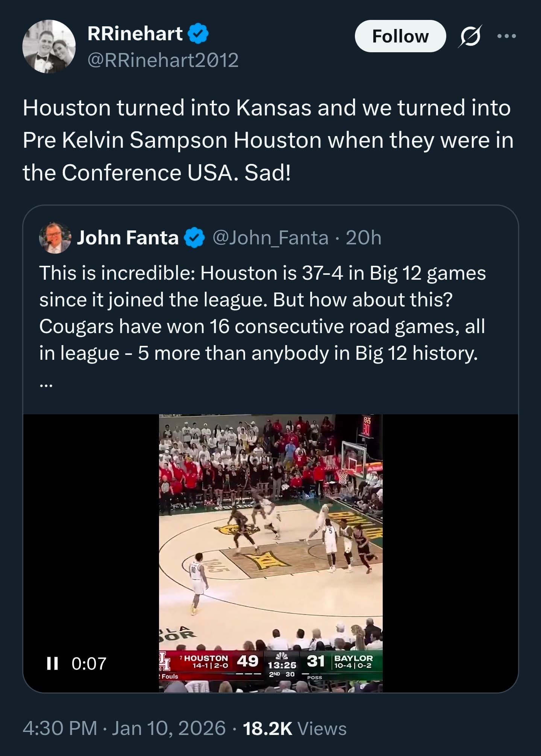View the 18.2K Views analytics
The width and height of the screenshot is (541, 756).
pyautogui.click(x=295, y=728)
